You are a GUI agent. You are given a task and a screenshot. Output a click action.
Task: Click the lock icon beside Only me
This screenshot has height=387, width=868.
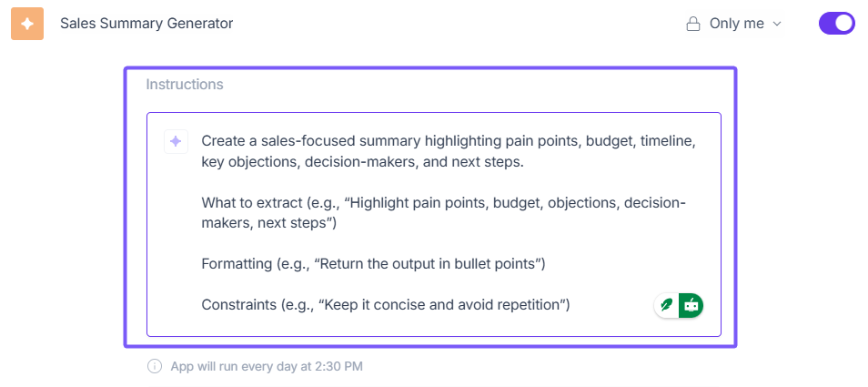coord(693,24)
